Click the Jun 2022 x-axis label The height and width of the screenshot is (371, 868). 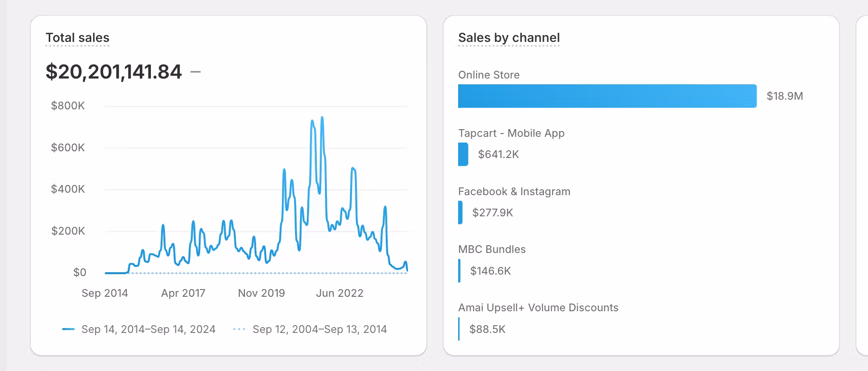339,293
